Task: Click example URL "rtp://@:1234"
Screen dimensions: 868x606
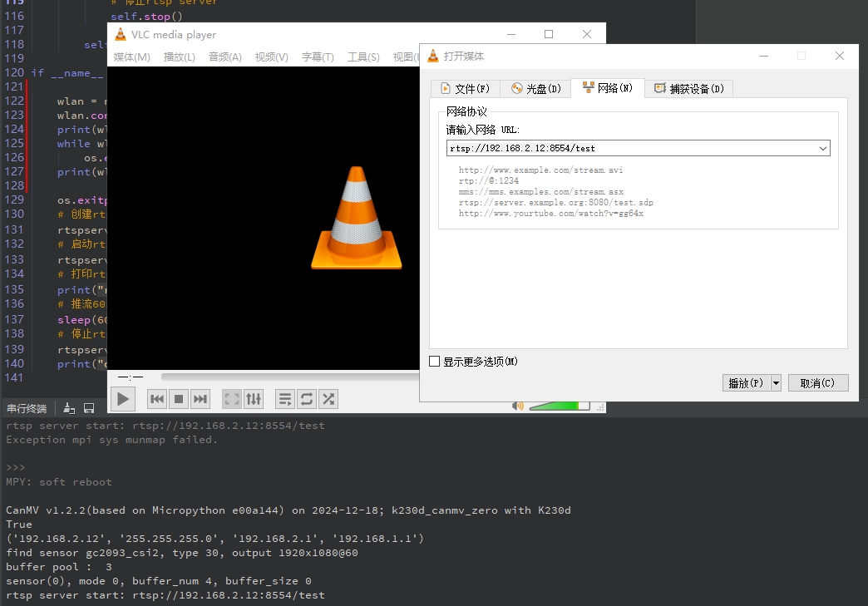Action: coord(489,181)
